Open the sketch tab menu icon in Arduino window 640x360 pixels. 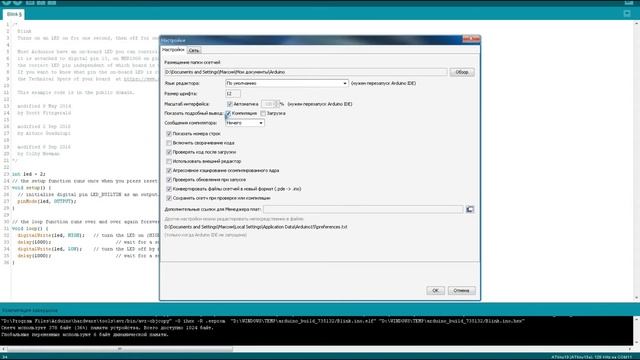[627, 13]
